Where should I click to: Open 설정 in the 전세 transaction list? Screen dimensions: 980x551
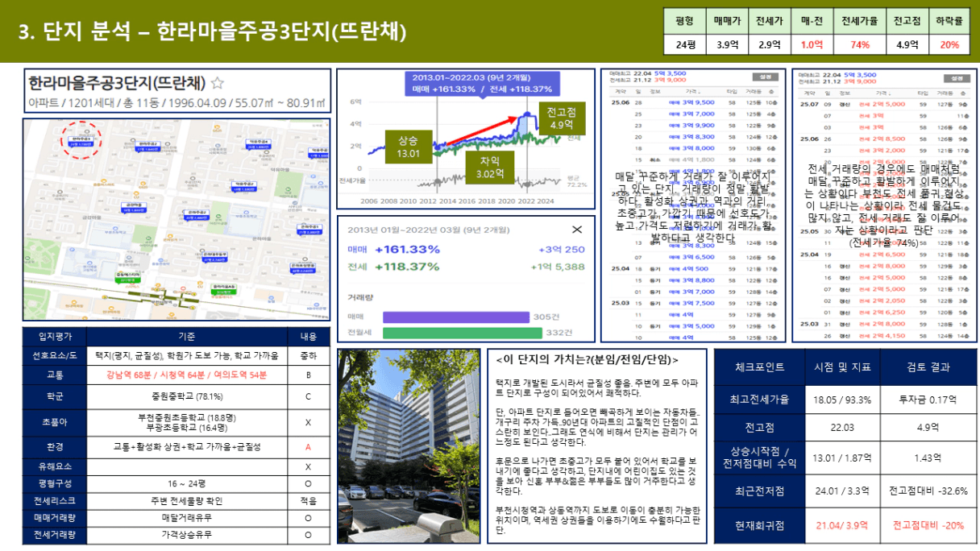point(957,79)
